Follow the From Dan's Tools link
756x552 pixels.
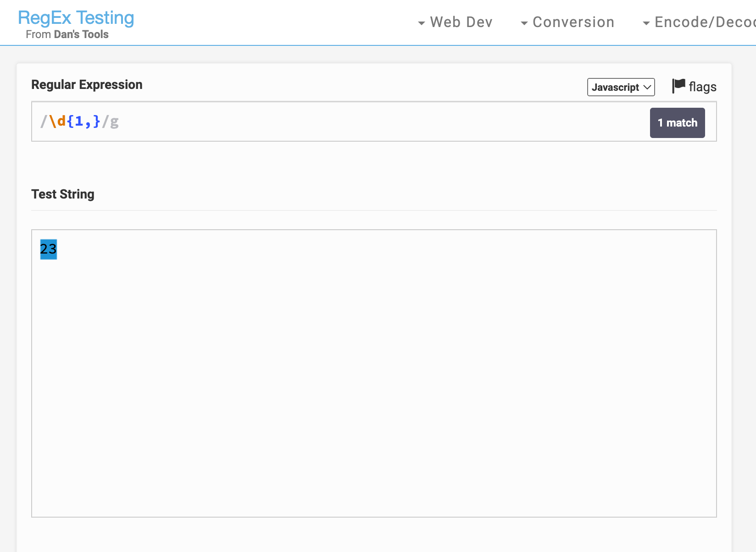(67, 34)
